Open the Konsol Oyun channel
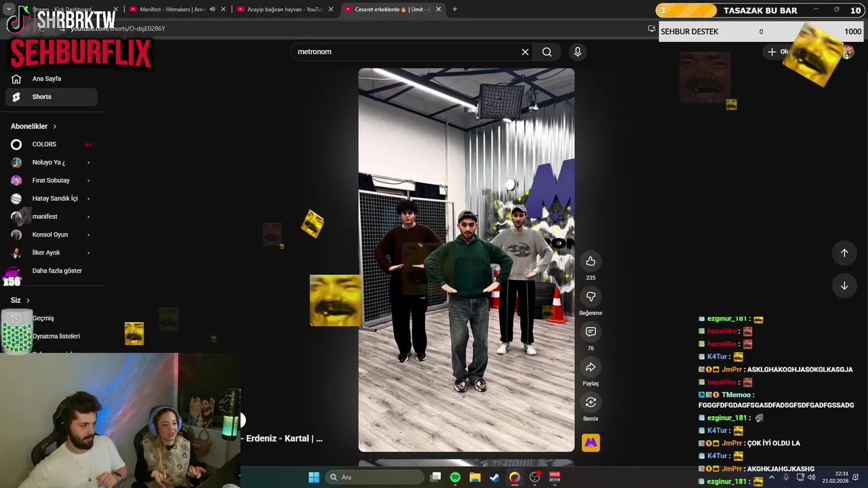This screenshot has height=488, width=868. tap(52, 235)
